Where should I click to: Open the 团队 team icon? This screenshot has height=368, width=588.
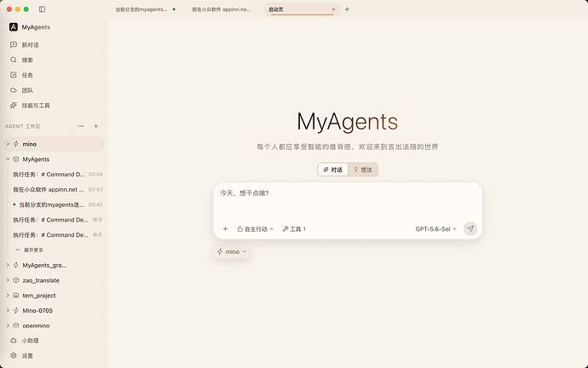click(x=14, y=90)
